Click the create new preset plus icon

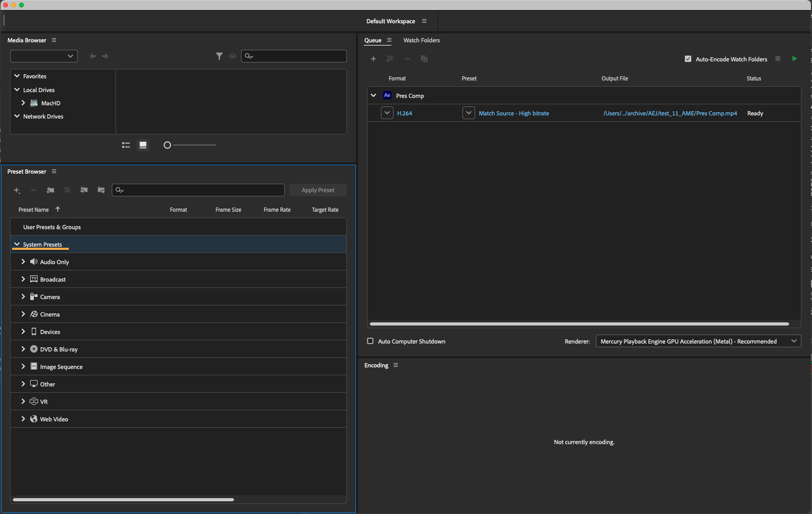tap(16, 190)
